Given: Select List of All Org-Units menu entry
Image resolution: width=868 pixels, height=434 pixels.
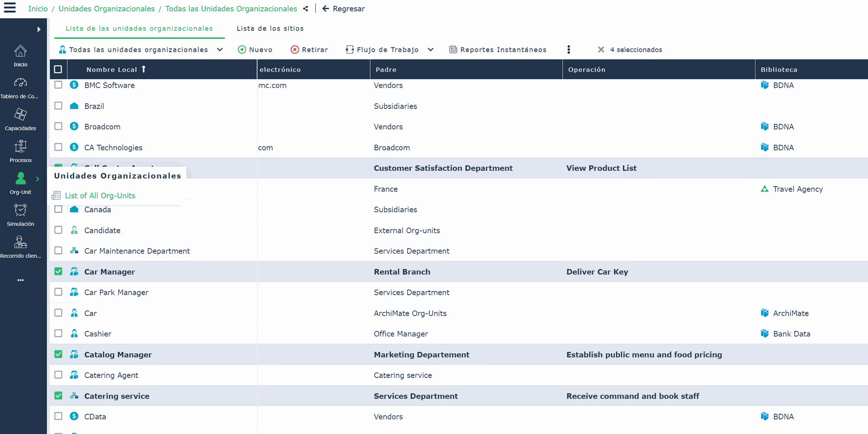Looking at the screenshot, I should (x=100, y=195).
